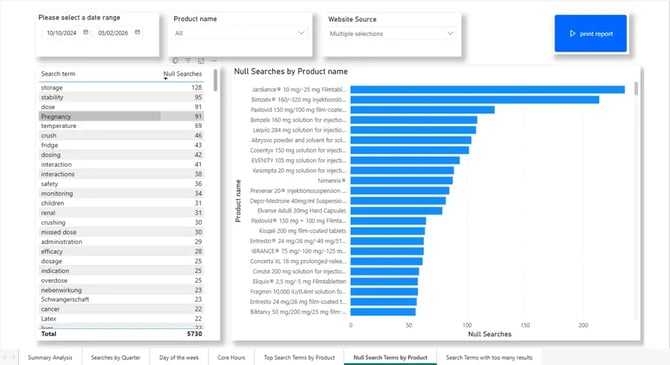Select the 'administration' search term row
Viewport: 670px width, 365px height.
(121, 241)
